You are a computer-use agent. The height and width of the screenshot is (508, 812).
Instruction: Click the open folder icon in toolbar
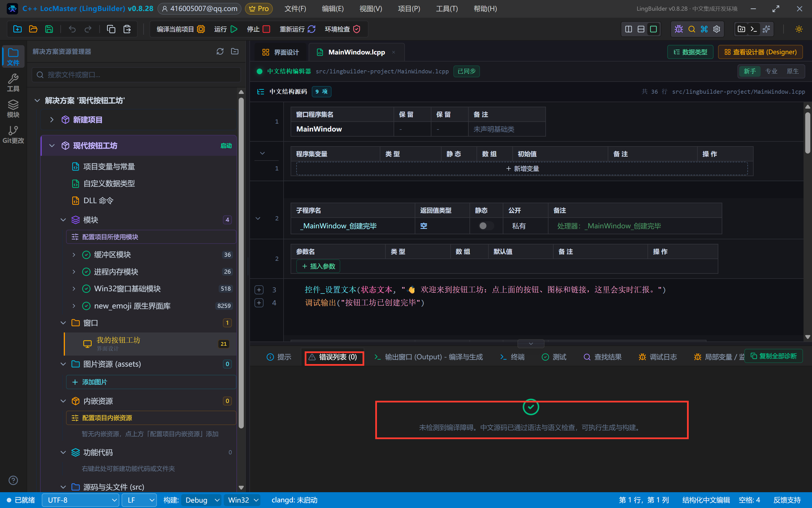click(x=33, y=29)
